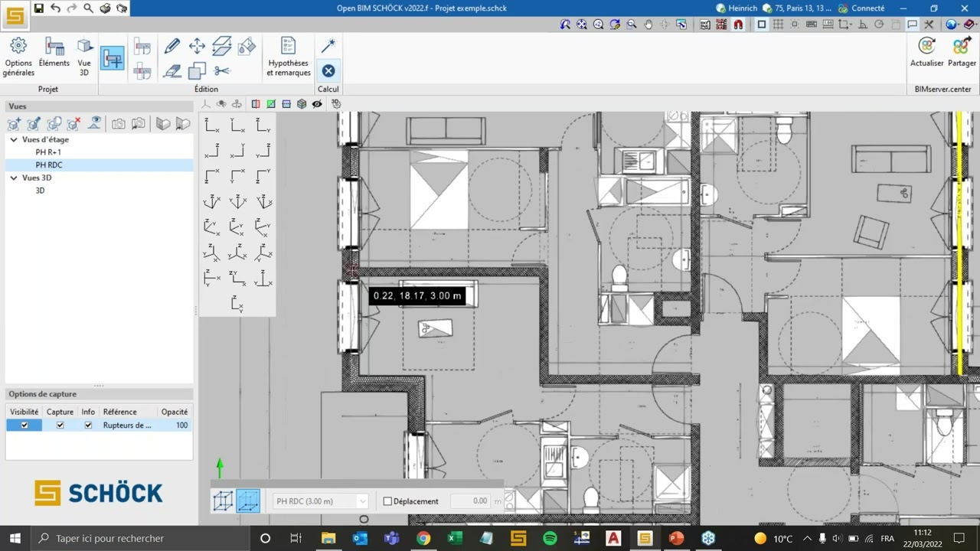The image size is (980, 551).
Task: Choose the scissors cut tool
Action: [x=222, y=71]
